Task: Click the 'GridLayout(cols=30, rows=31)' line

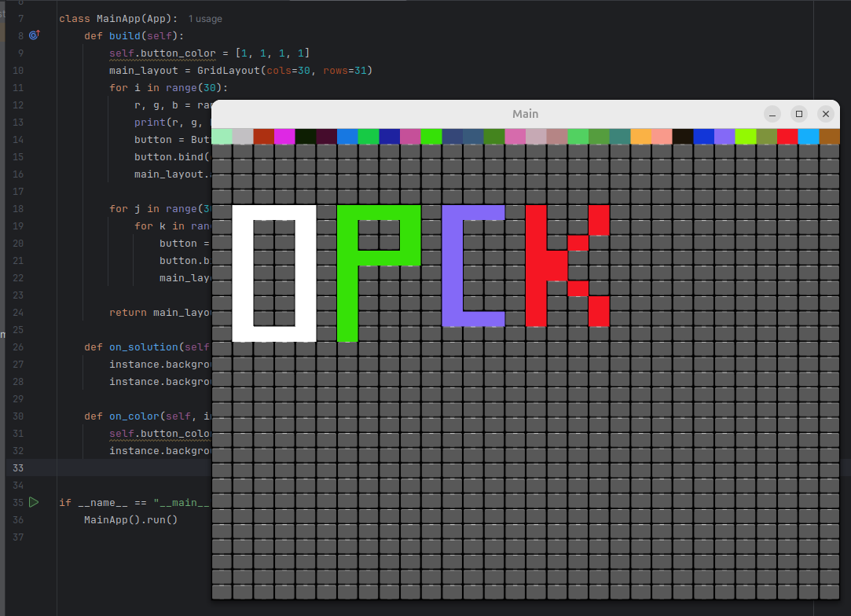Action: [x=241, y=71]
